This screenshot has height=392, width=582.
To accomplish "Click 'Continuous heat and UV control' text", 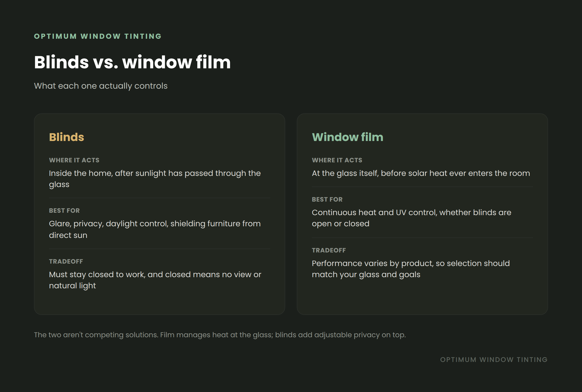I will click(374, 212).
